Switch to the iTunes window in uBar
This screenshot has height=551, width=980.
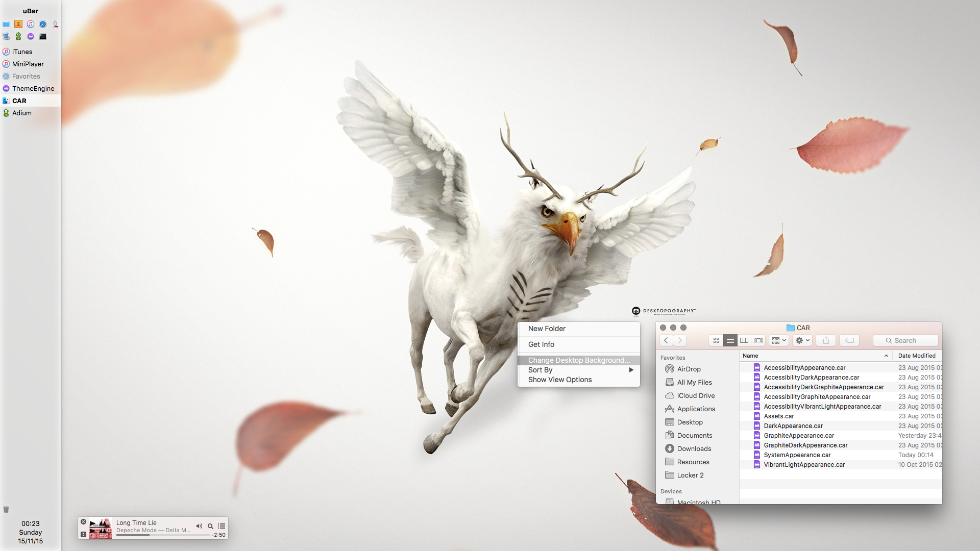pos(31,52)
